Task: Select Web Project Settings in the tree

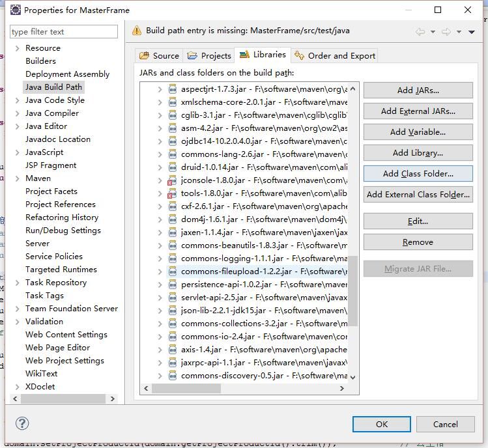Action: point(65,361)
